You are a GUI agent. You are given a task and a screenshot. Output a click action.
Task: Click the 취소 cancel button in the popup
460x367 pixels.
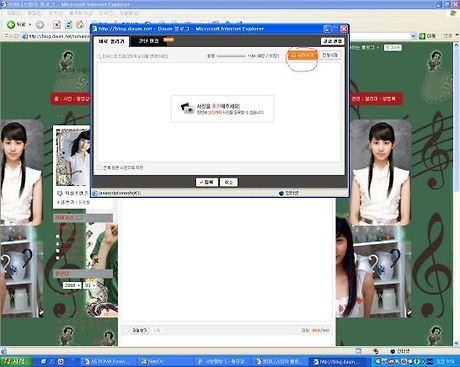coord(229,182)
